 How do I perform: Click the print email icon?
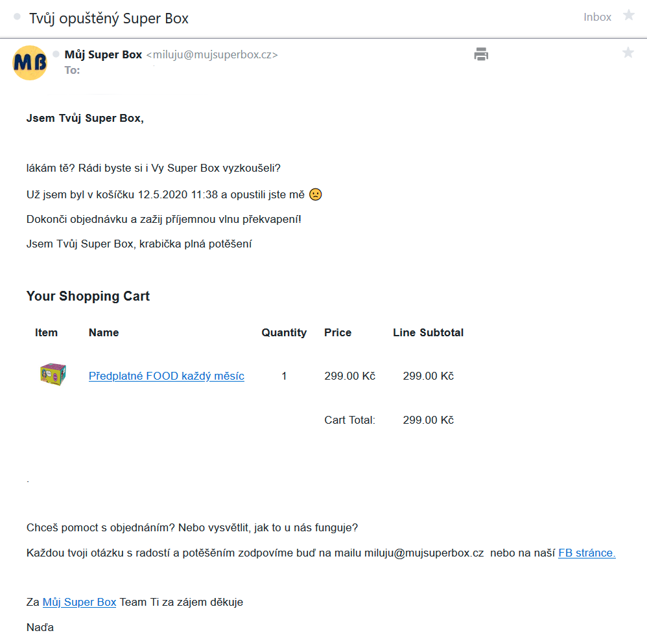click(481, 54)
